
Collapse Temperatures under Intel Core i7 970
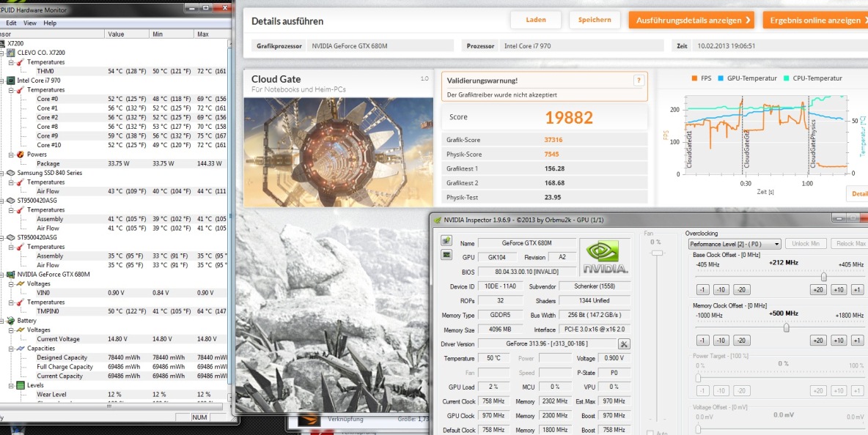[x=11, y=89]
